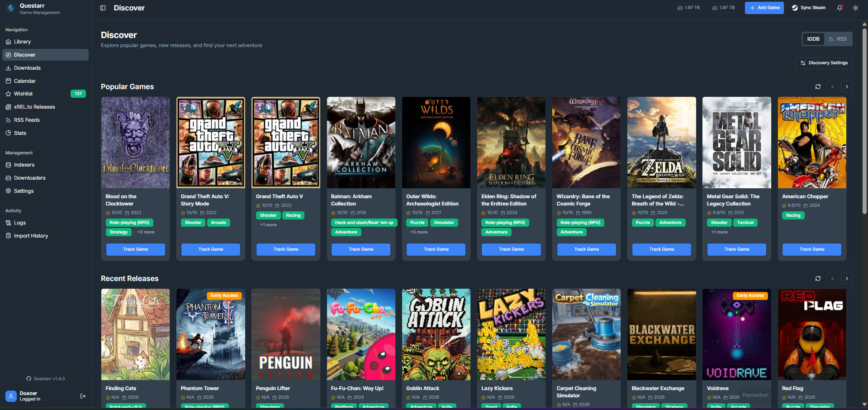This screenshot has height=410, width=868.
Task: Click the Questarr logo icon
Action: (10, 8)
